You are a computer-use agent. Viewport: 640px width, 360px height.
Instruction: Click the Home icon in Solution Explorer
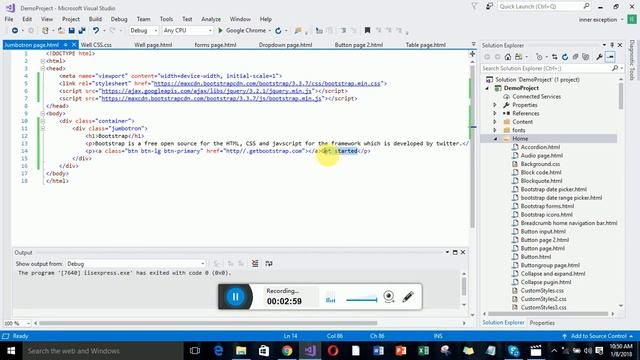click(x=507, y=57)
